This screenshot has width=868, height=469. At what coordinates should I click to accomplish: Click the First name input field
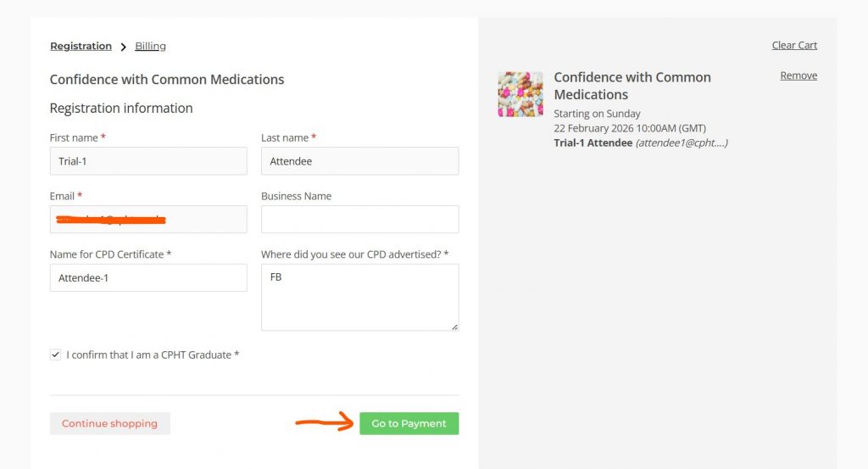[148, 161]
